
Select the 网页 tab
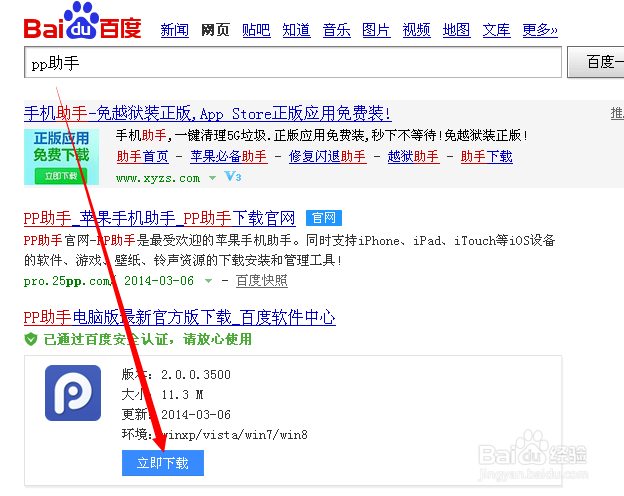pyautogui.click(x=215, y=30)
